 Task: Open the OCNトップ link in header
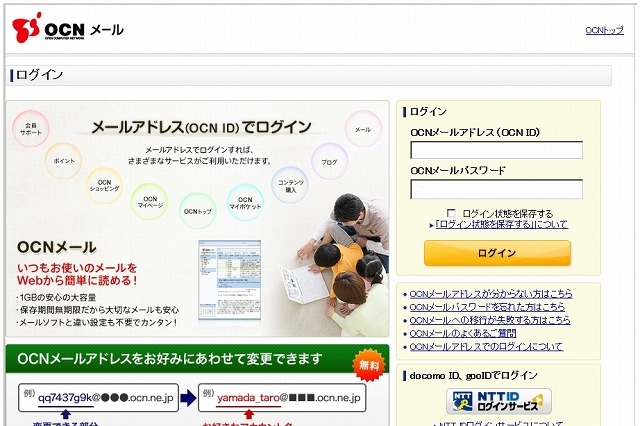click(604, 30)
